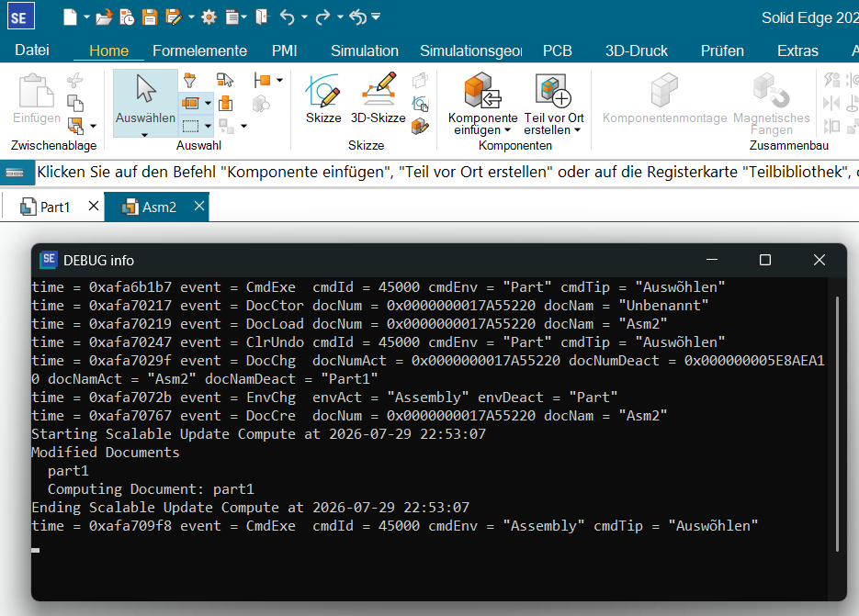Click 'Computing Document: part1' console line
This screenshot has height=616, width=859.
151,489
